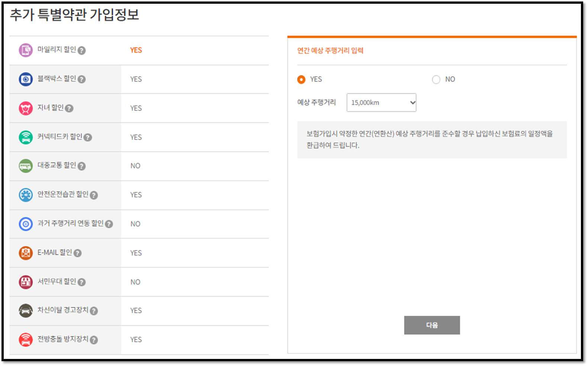This screenshot has width=588, height=366.
Task: Click the YES value for 커넥티드카 할인
Action: click(x=136, y=137)
